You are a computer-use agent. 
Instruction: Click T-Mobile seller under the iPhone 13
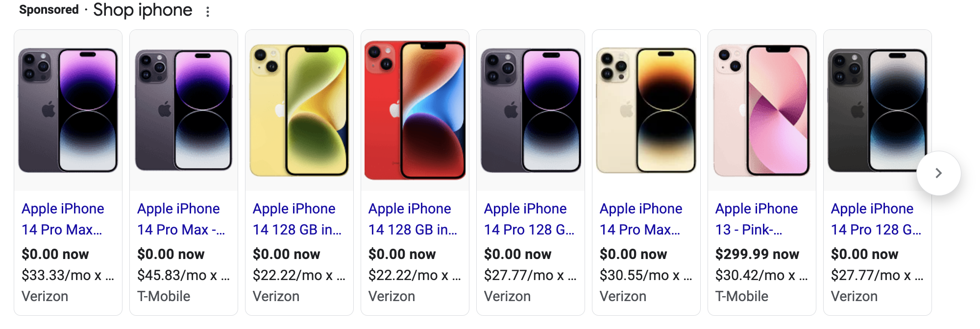click(742, 296)
